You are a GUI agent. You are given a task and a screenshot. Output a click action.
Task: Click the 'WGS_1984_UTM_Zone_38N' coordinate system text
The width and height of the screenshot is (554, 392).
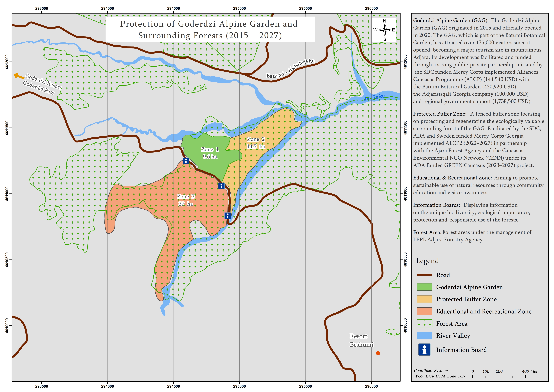pos(440,376)
